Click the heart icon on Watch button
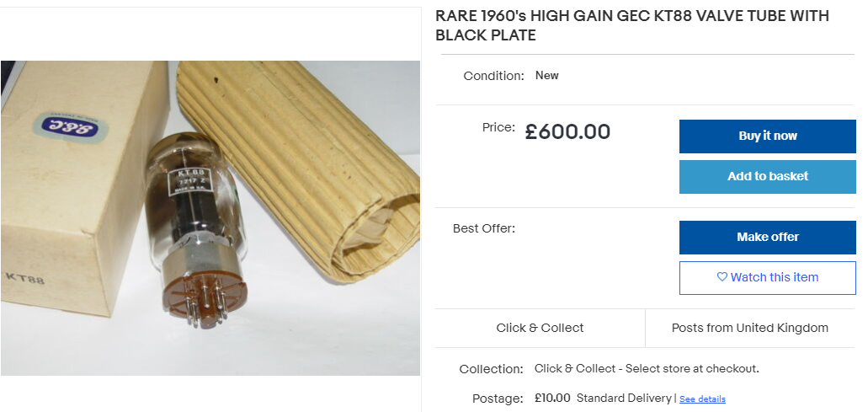Screen dimensions: 868x412 722,277
